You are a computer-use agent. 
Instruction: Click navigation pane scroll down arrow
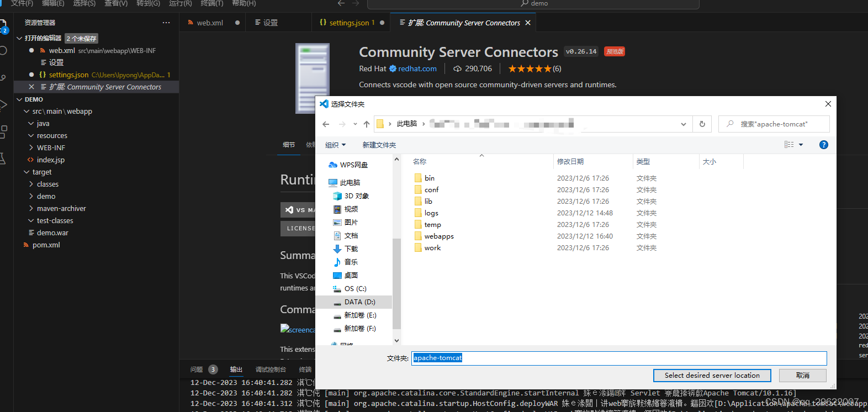click(x=396, y=341)
